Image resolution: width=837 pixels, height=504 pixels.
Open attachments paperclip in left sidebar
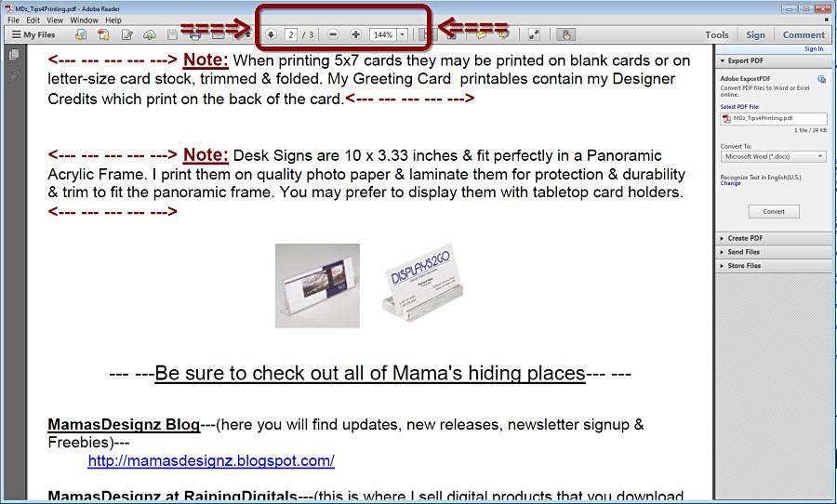coord(13,75)
